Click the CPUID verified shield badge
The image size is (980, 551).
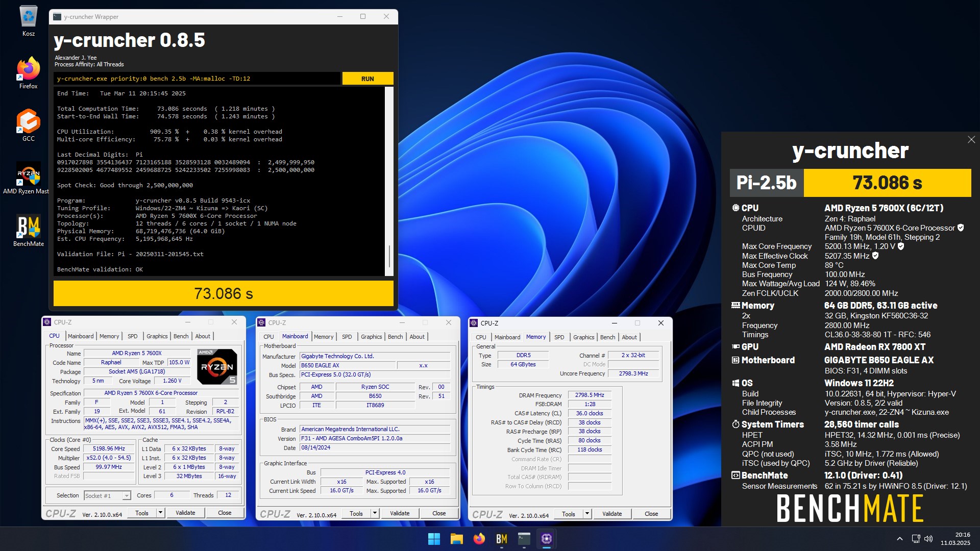click(x=961, y=228)
